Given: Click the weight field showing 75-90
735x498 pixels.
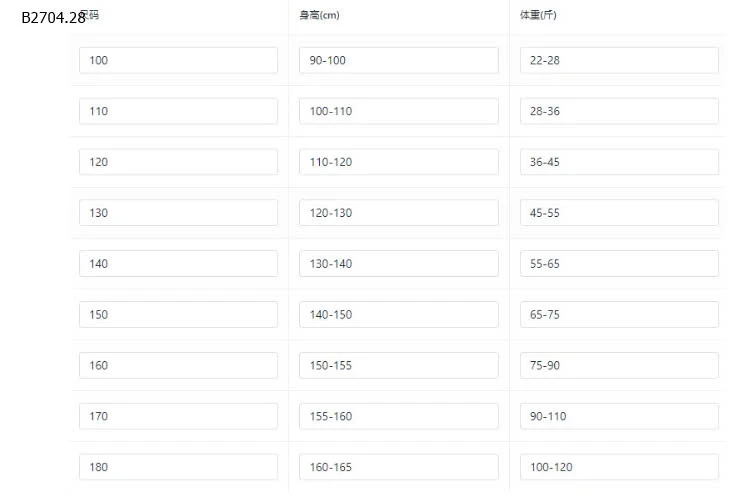Looking at the screenshot, I should click(x=618, y=365).
